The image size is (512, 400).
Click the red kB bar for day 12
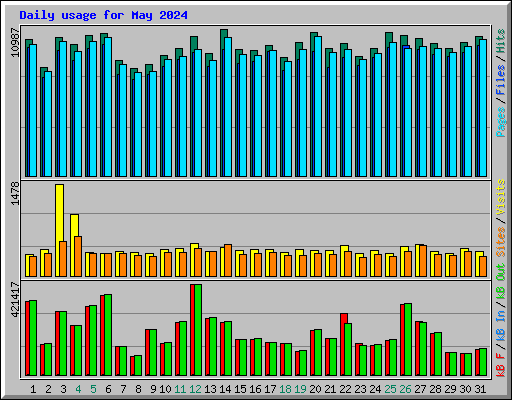click(192, 330)
